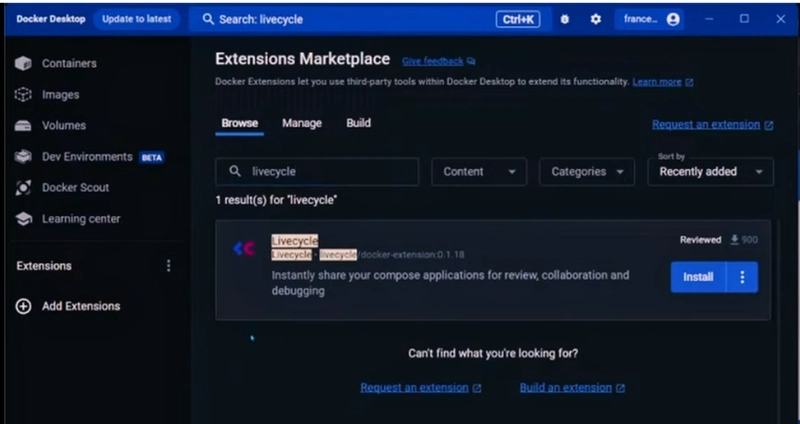This screenshot has width=800, height=424.
Task: Go to Containers section
Action: (69, 63)
